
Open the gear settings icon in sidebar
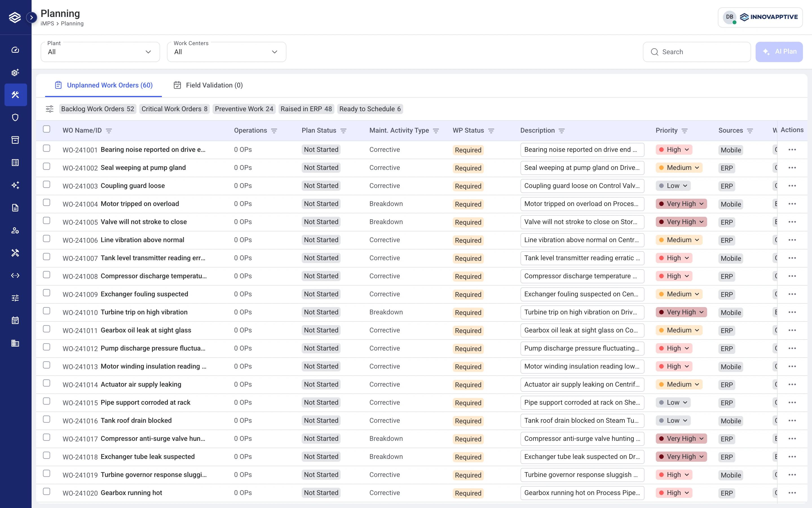pos(15,72)
